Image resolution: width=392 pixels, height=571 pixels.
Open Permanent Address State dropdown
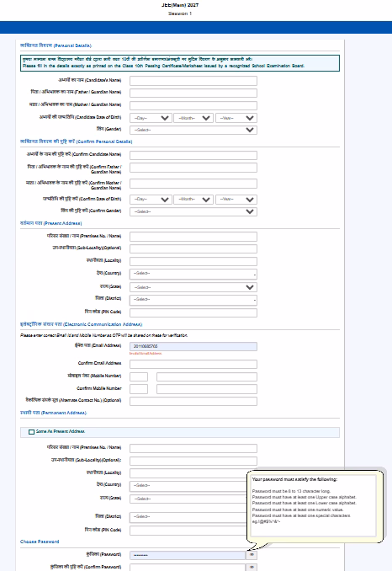(x=188, y=499)
